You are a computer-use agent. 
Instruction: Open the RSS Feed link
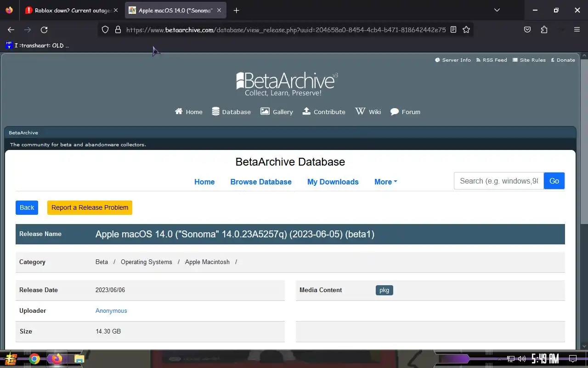pos(492,60)
